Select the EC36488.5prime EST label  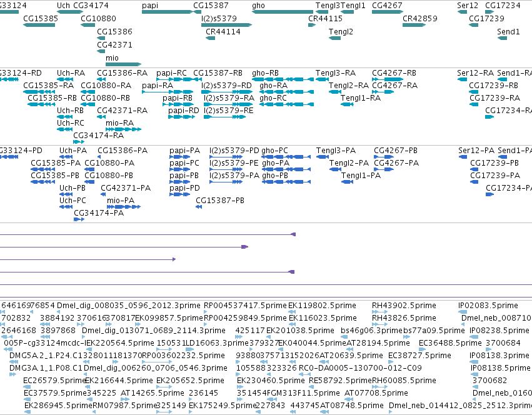(x=450, y=343)
